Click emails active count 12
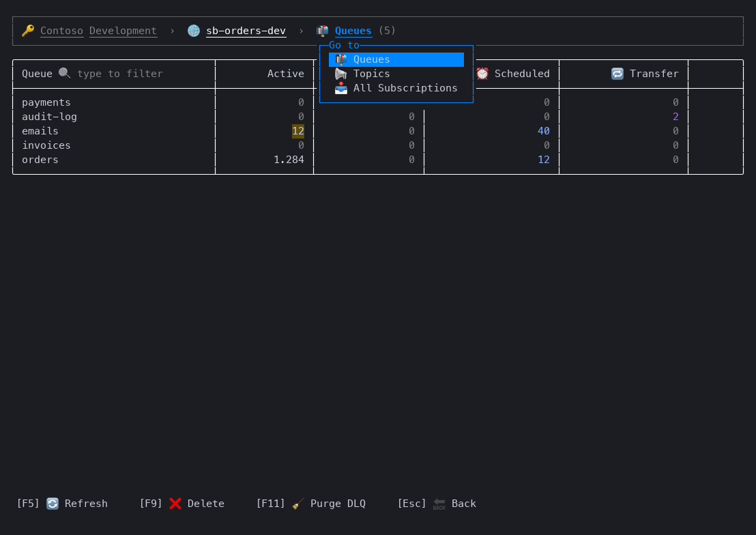This screenshot has width=756, height=535. 298,131
